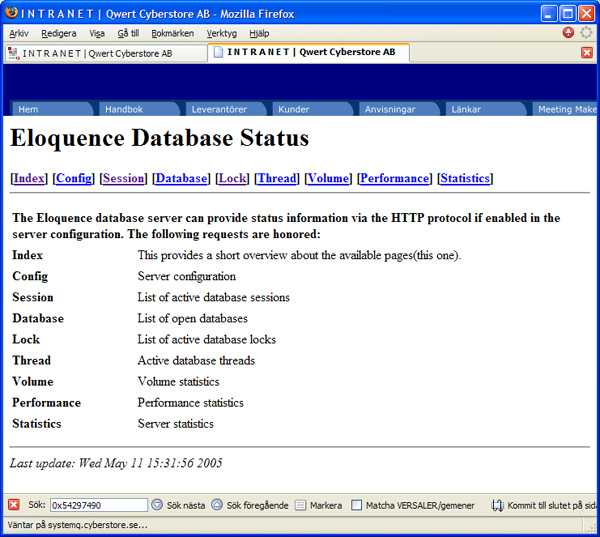Click Sök föregående find previous button
Viewport: 600px width, 537px height.
[x=249, y=505]
